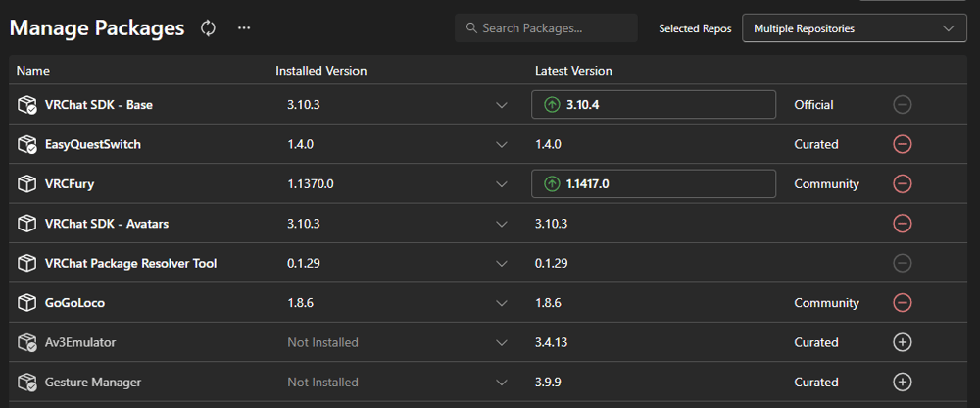Click Curated label in Av3Emulator row
The height and width of the screenshot is (408, 980).
[x=815, y=342]
